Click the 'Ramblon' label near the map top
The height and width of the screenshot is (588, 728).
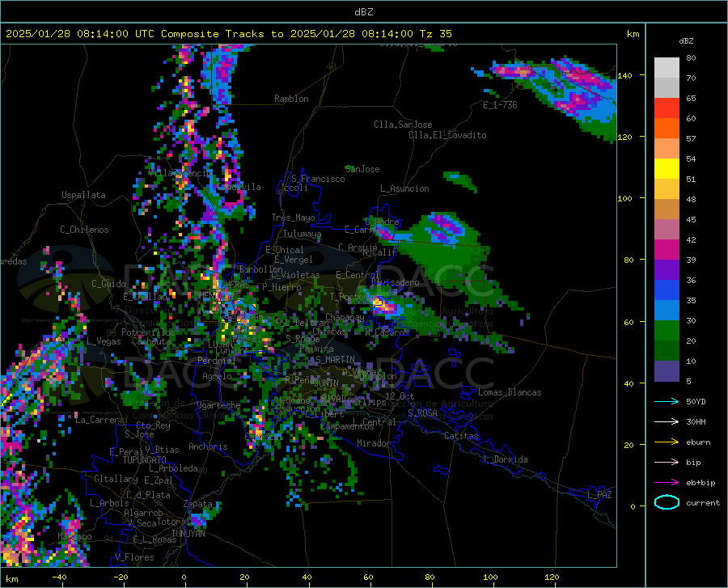(x=291, y=99)
